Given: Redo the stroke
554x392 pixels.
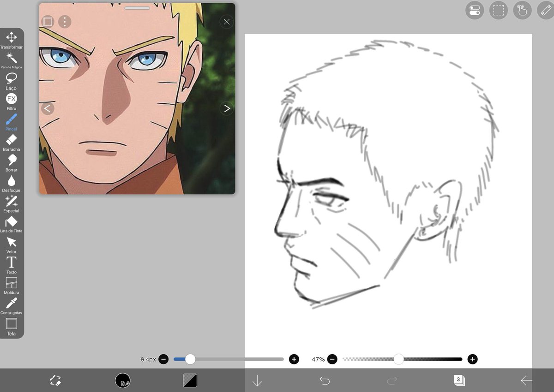Looking at the screenshot, I should point(392,380).
